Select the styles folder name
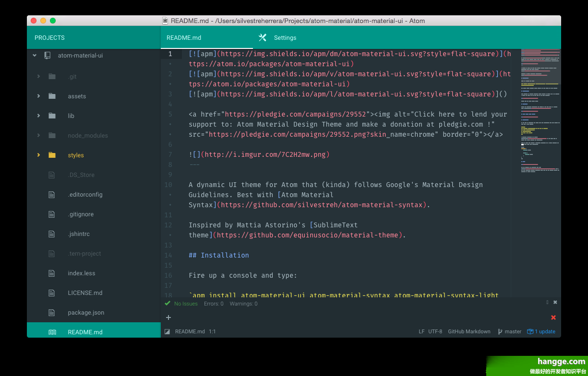Screen dimensions: 588x376 coord(76,155)
